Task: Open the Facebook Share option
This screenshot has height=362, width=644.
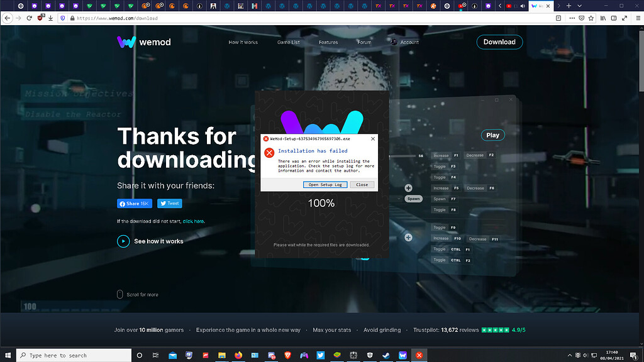Action: pos(134,203)
